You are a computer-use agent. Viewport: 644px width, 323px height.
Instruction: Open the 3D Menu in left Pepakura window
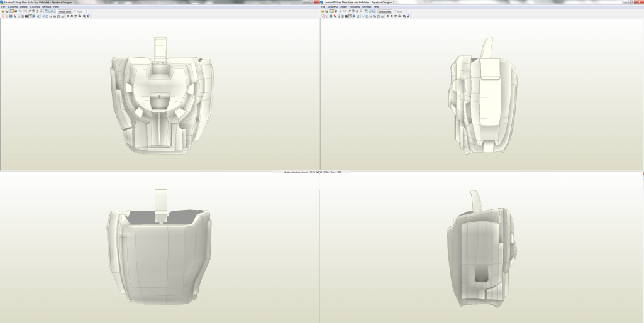point(13,7)
